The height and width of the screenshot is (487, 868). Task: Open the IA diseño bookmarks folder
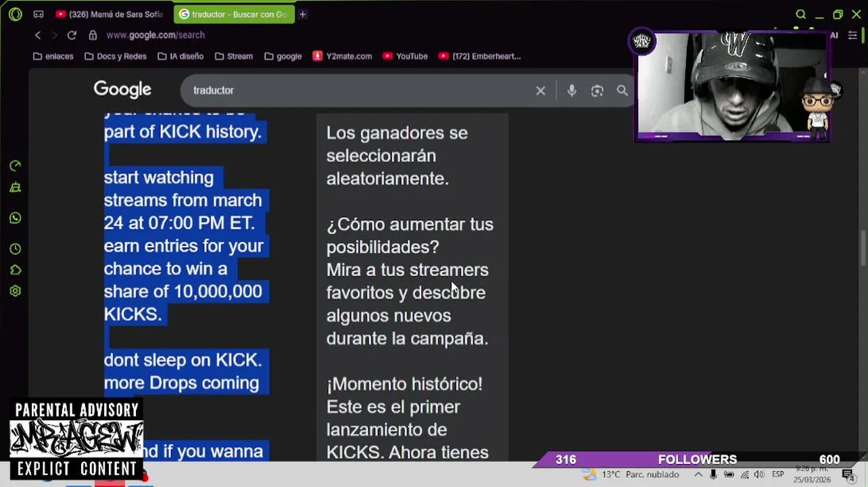[180, 56]
